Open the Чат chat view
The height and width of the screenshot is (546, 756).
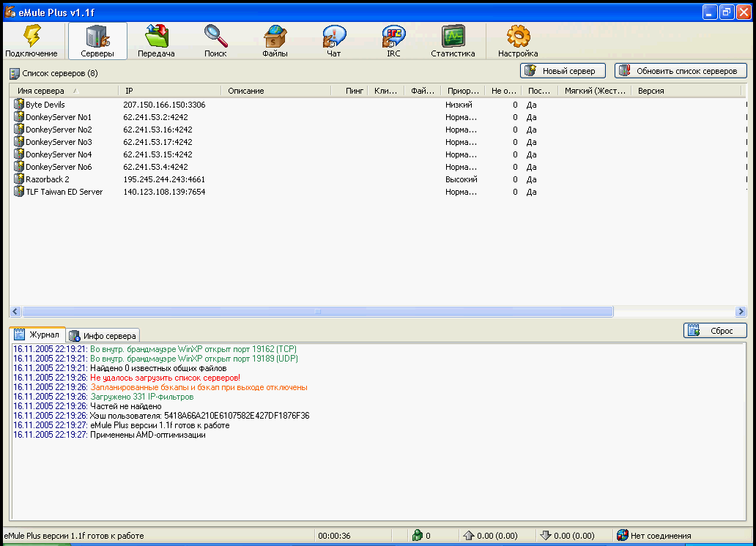click(x=333, y=42)
